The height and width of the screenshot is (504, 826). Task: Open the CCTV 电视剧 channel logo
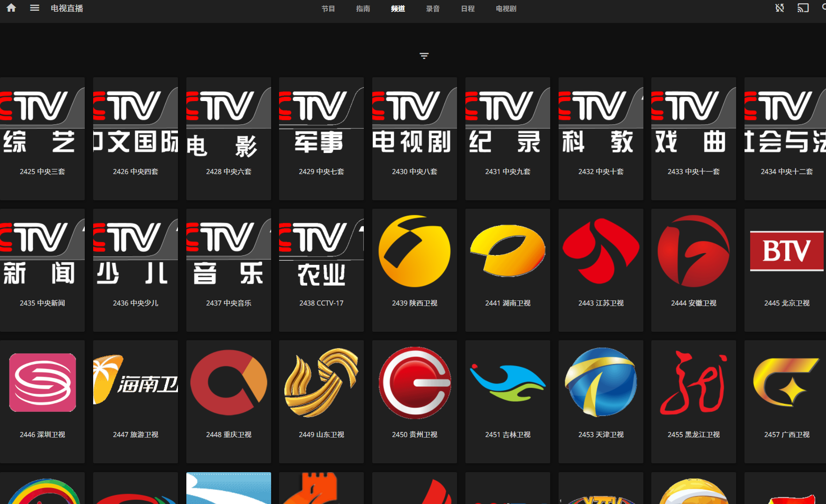click(x=414, y=120)
